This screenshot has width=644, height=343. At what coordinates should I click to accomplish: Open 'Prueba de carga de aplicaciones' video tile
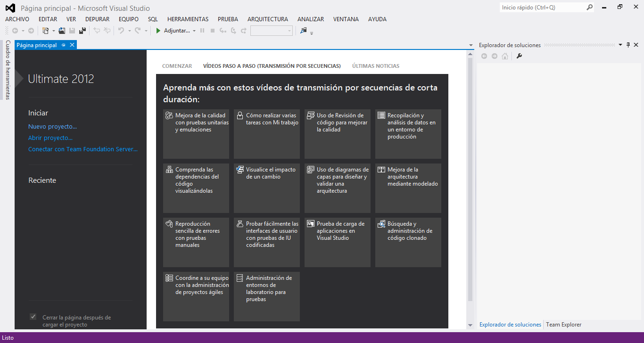338,243
